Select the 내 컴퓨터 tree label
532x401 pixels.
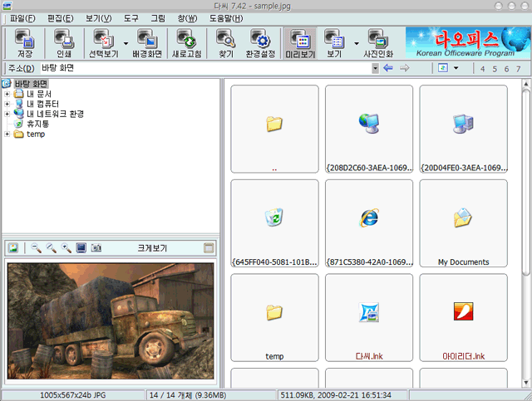pyautogui.click(x=42, y=104)
